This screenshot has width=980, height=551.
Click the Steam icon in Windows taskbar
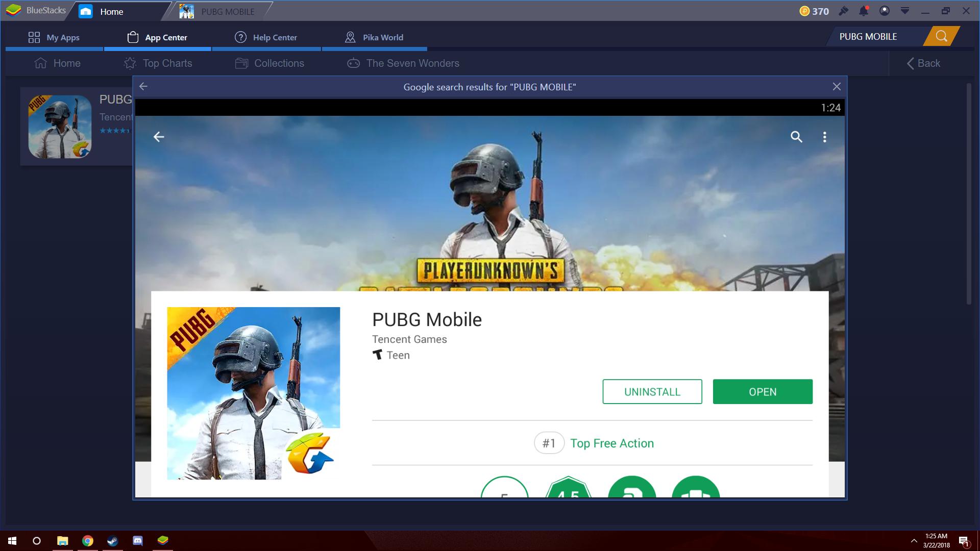tap(112, 540)
